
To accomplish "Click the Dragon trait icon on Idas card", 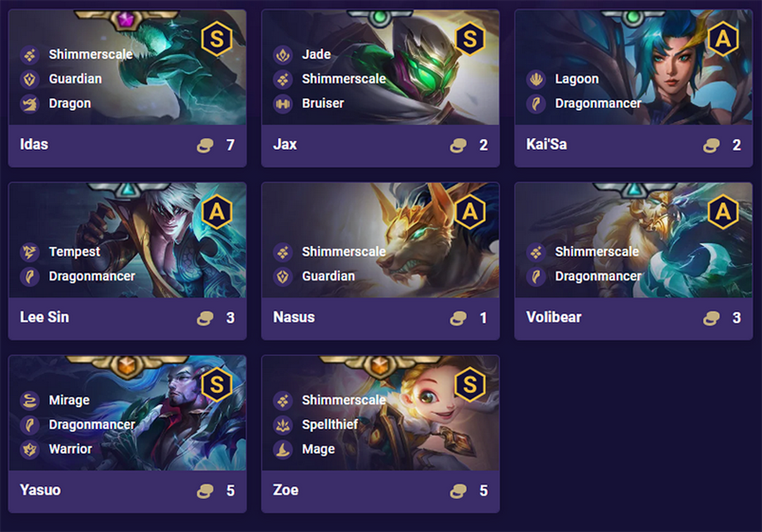I will pos(29,103).
